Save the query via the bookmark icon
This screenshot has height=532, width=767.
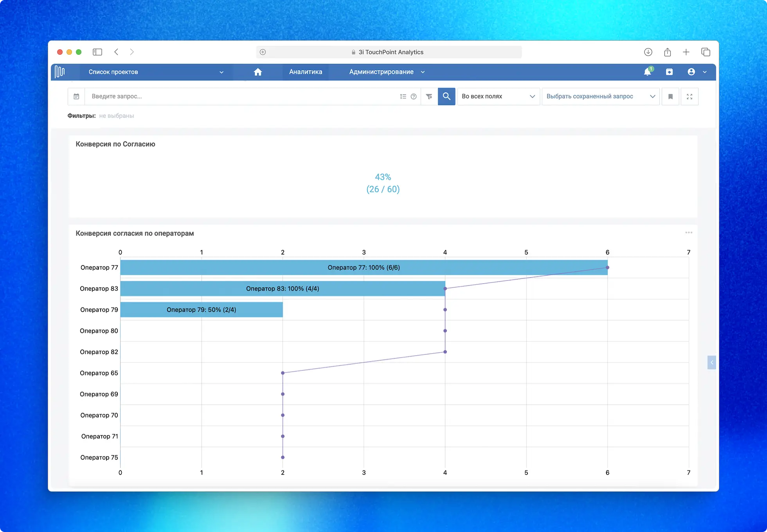pyautogui.click(x=670, y=96)
